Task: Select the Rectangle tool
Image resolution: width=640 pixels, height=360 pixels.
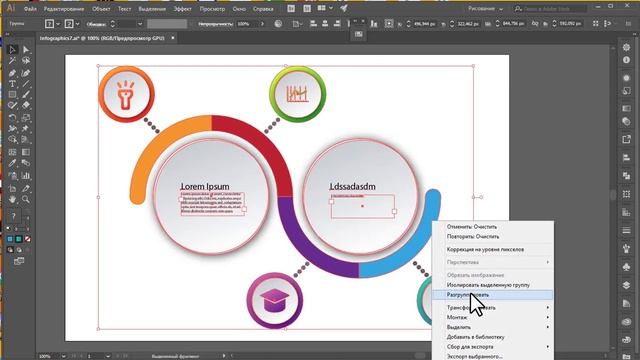Action: pyautogui.click(x=12, y=95)
